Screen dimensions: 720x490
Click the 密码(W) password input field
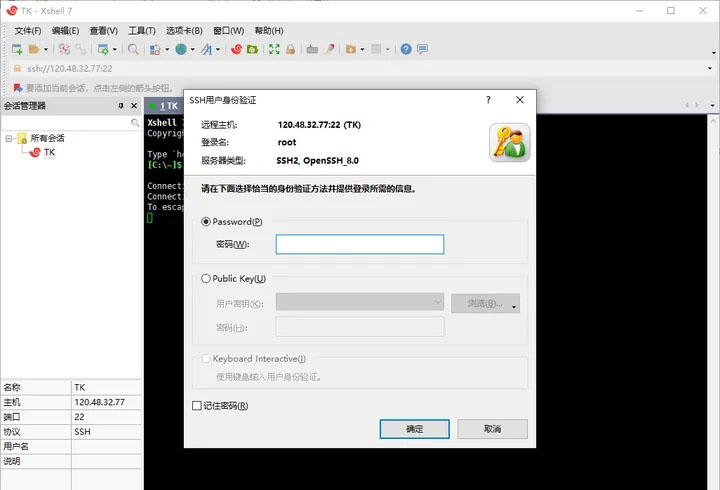(360, 244)
